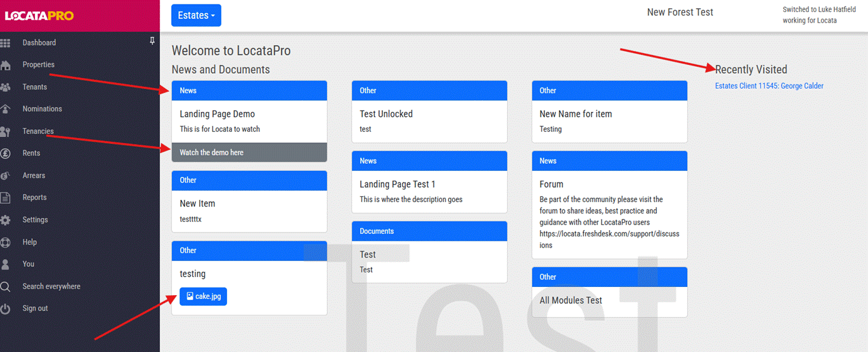Click the Welcome to LocataPro heading
The width and height of the screenshot is (868, 352).
point(231,51)
